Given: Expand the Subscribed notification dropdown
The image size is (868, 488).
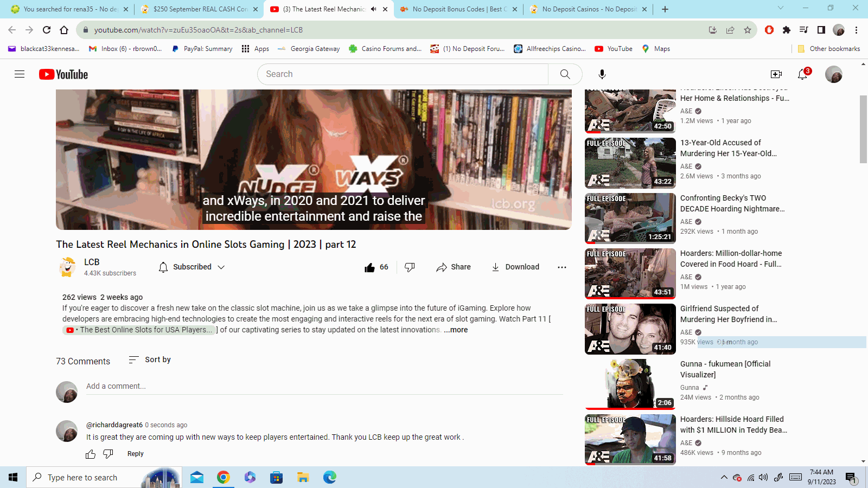Looking at the screenshot, I should click(192, 267).
